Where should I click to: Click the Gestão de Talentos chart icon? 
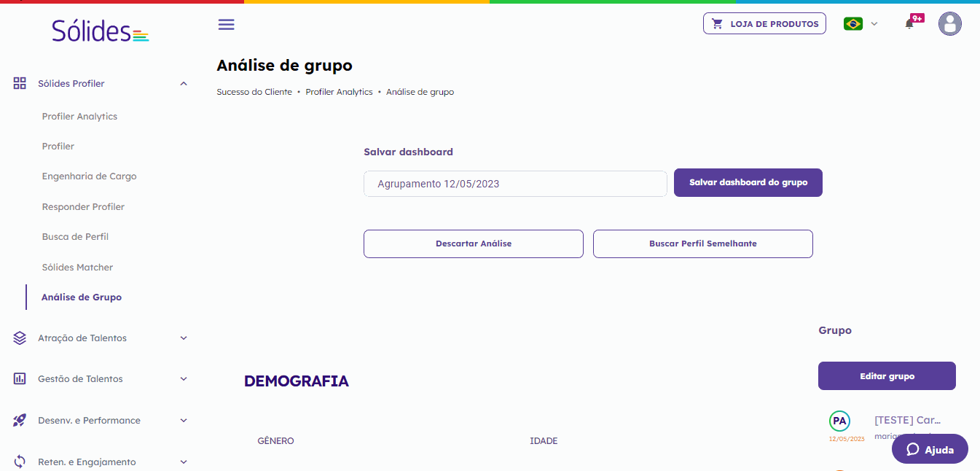20,379
